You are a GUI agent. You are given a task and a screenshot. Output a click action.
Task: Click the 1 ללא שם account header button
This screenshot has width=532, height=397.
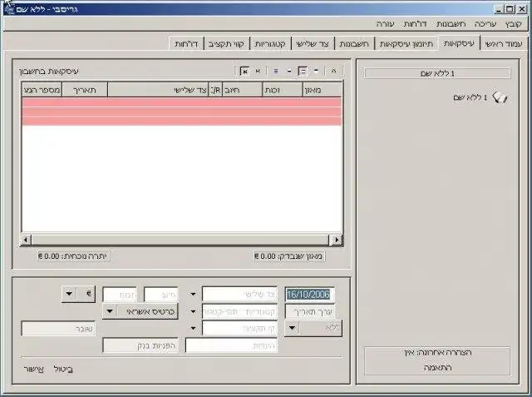(437, 73)
